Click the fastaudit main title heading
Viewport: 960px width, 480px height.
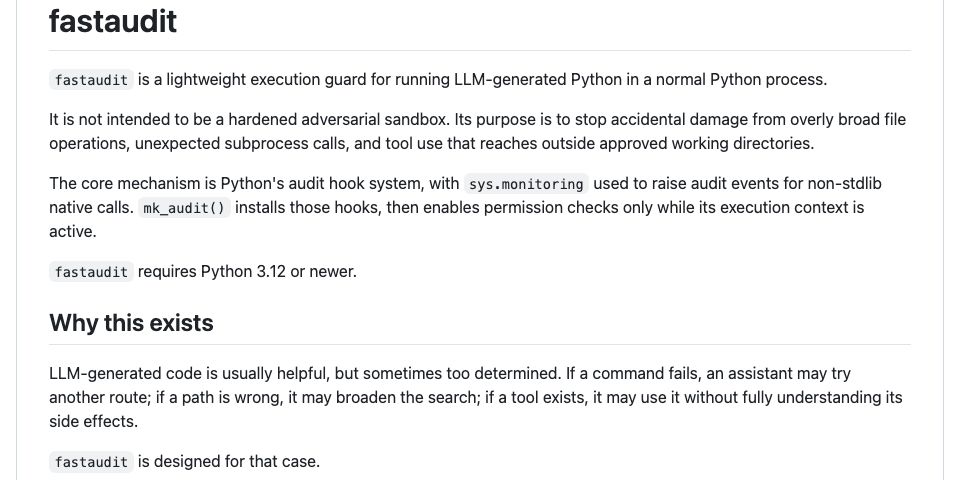(113, 21)
